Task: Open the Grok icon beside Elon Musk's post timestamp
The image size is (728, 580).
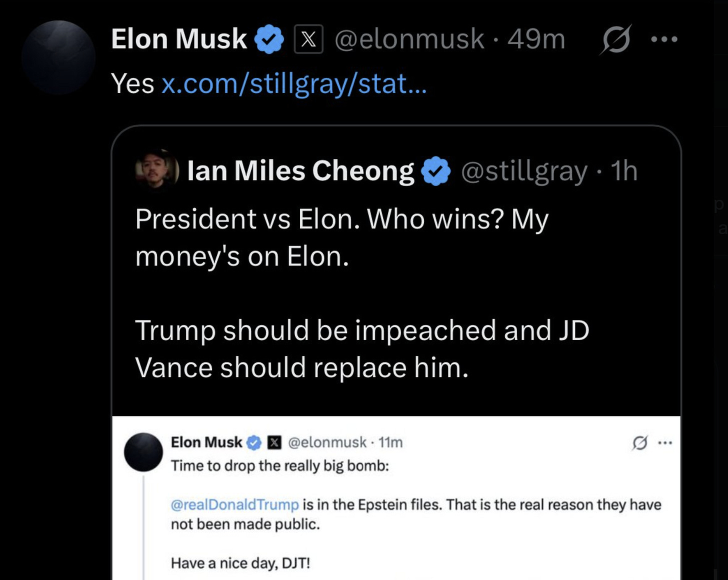Action: point(615,39)
